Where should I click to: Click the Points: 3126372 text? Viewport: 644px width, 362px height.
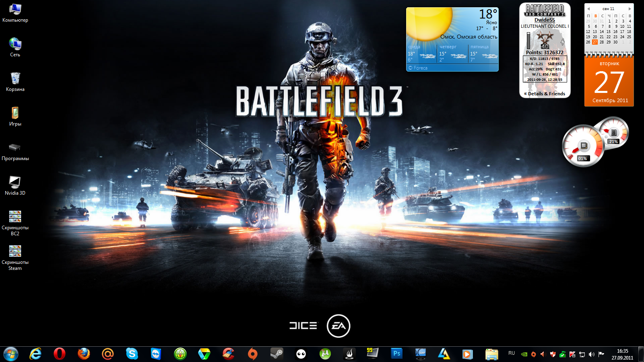click(x=545, y=52)
